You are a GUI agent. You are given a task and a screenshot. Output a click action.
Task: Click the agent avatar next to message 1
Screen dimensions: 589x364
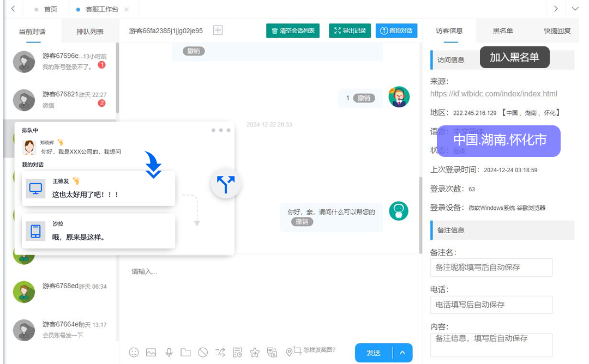click(399, 97)
